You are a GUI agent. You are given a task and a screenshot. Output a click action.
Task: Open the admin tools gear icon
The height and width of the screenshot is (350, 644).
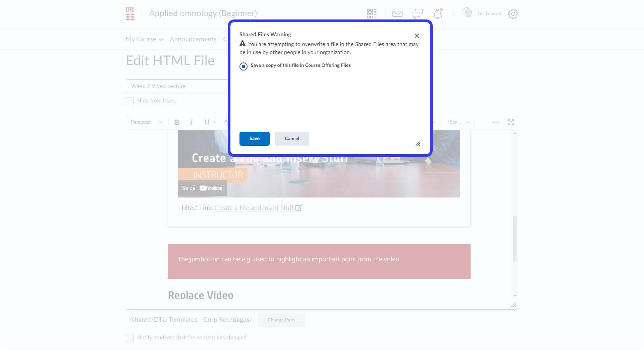click(x=513, y=14)
